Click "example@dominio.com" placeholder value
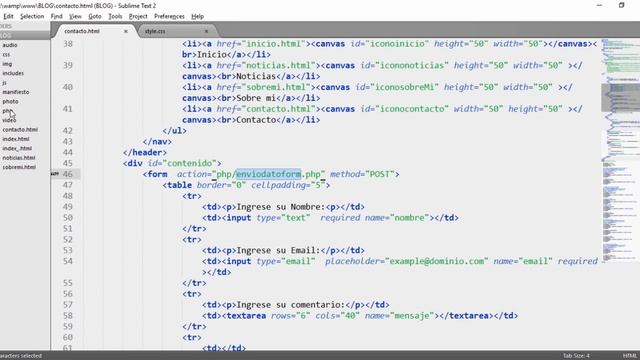The image size is (640, 360). pos(437,261)
